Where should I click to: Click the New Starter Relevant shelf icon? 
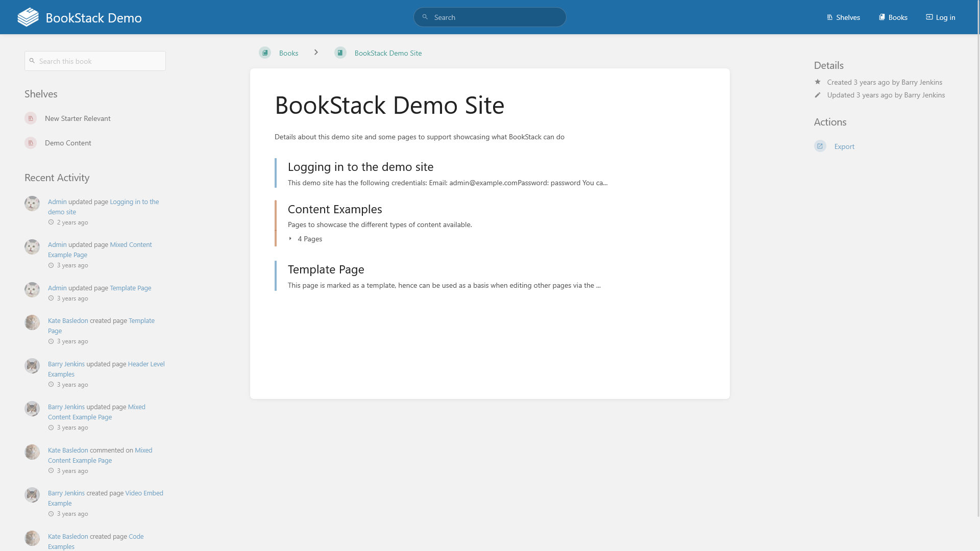pos(31,118)
